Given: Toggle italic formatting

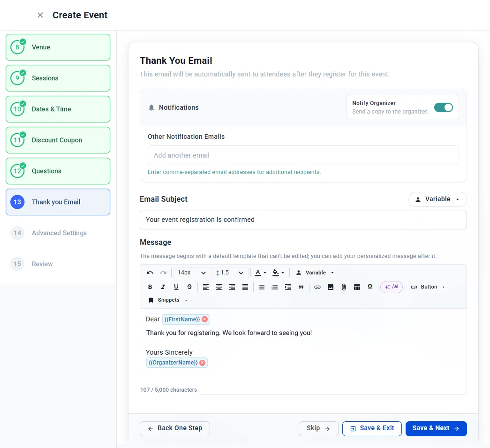Looking at the screenshot, I should pyautogui.click(x=163, y=287).
